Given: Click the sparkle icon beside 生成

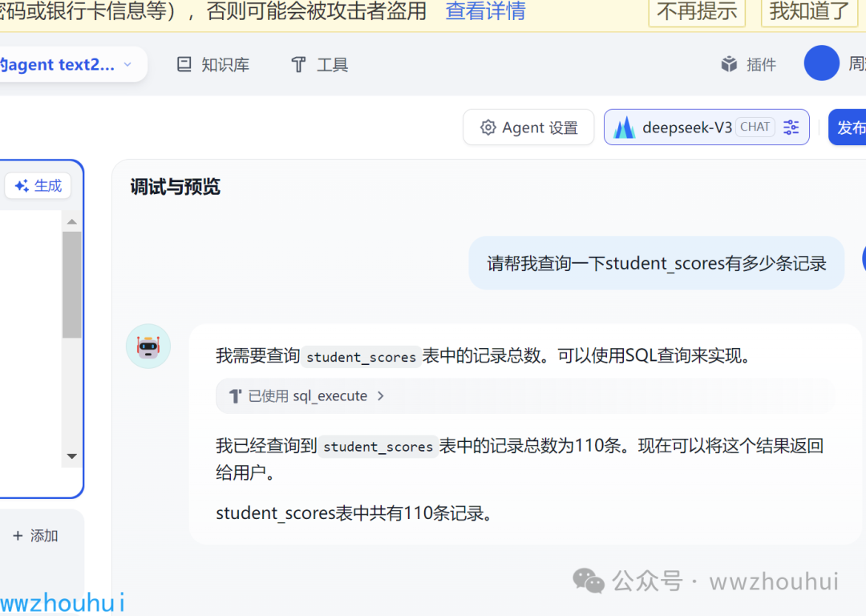Looking at the screenshot, I should [22, 186].
